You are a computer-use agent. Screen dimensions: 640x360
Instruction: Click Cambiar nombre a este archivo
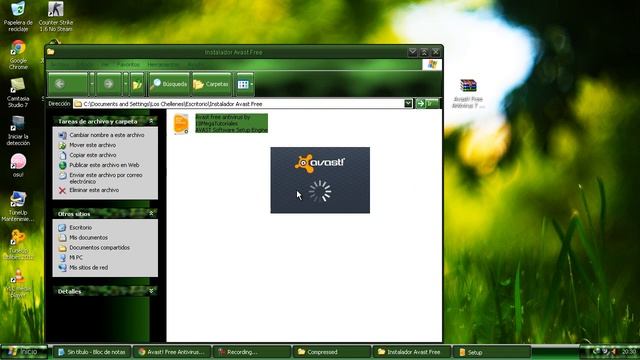point(102,135)
